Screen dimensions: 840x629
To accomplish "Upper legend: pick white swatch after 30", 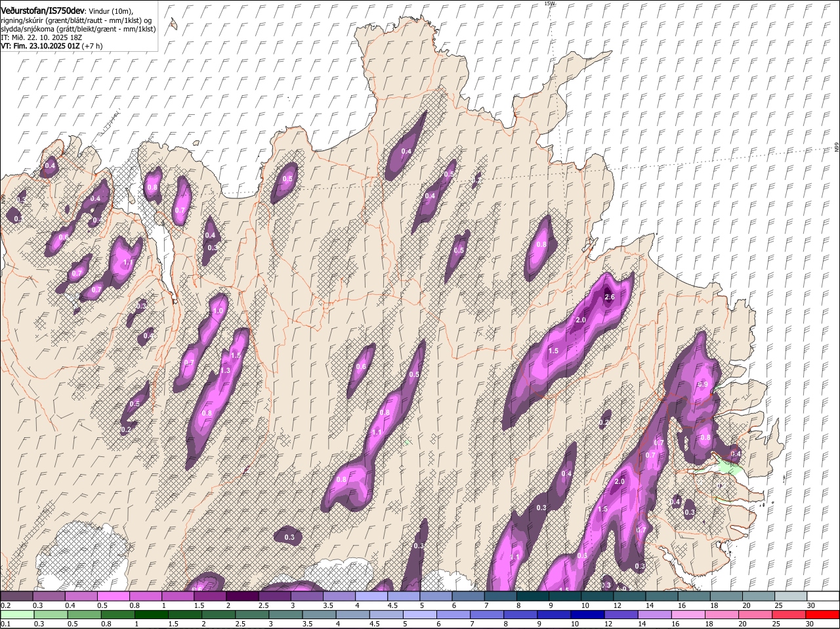I will [823, 596].
